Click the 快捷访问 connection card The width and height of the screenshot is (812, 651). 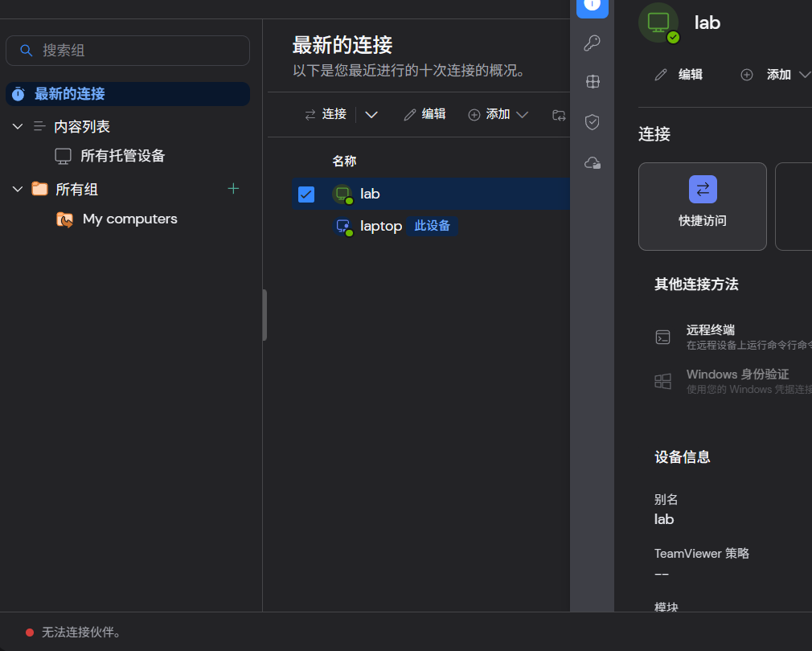(x=702, y=207)
